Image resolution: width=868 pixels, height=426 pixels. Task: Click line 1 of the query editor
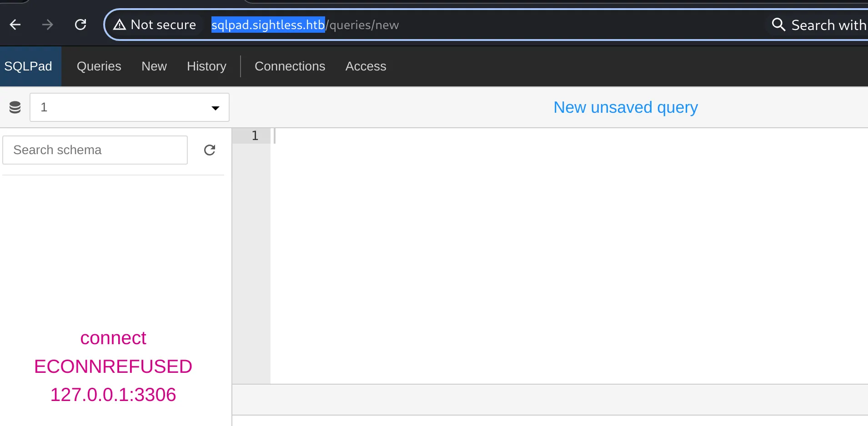(x=568, y=136)
